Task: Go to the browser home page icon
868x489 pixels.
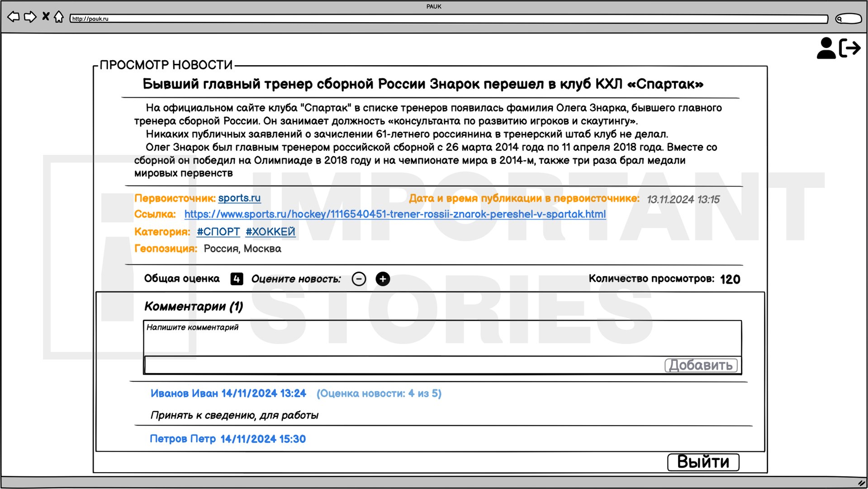Action: click(59, 17)
